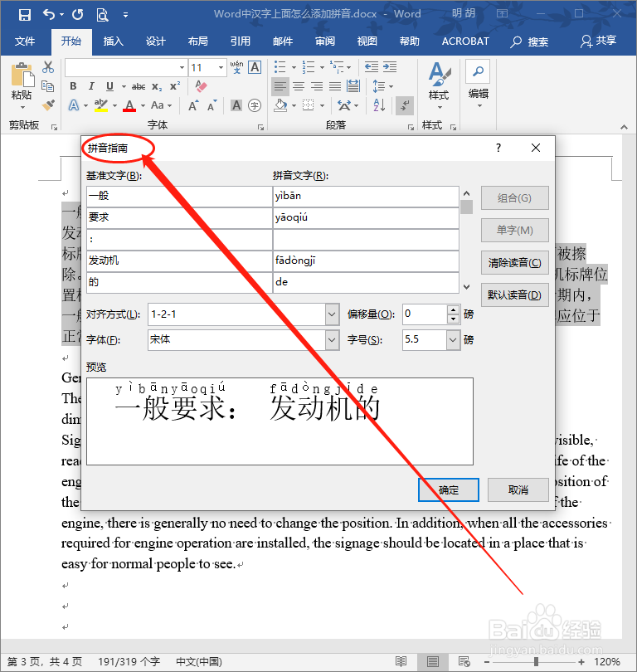Switch to the Insert tab

[114, 41]
